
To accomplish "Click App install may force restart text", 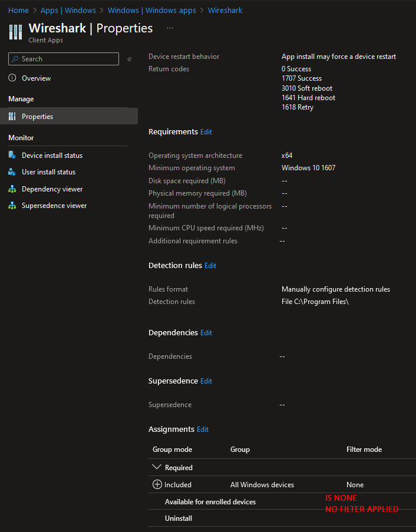I will coord(339,57).
